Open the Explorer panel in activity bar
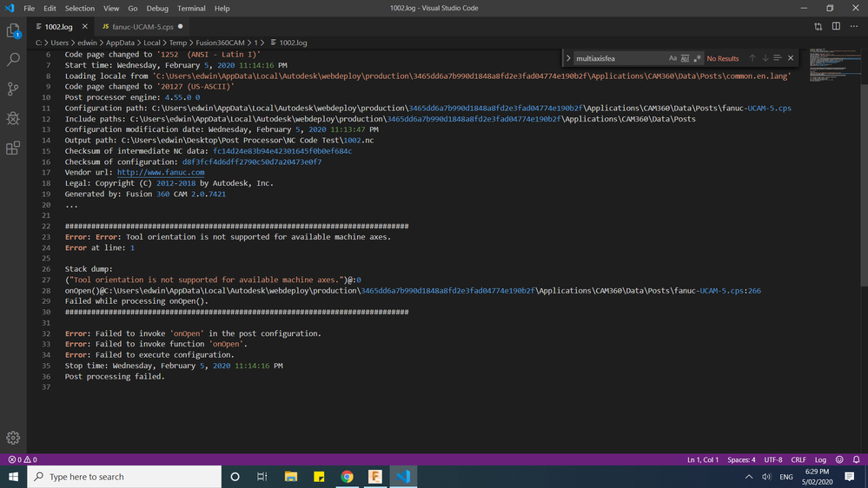Viewport: 868px width, 488px height. point(13,31)
